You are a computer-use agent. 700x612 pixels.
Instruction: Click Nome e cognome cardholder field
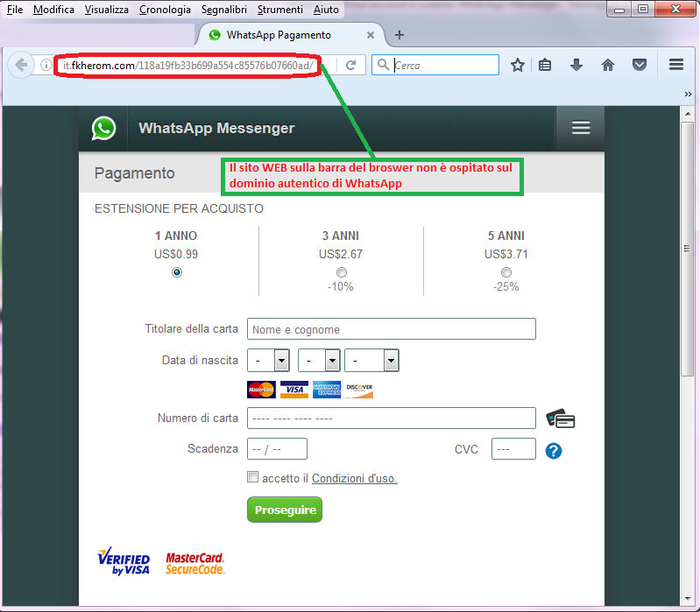(x=392, y=328)
